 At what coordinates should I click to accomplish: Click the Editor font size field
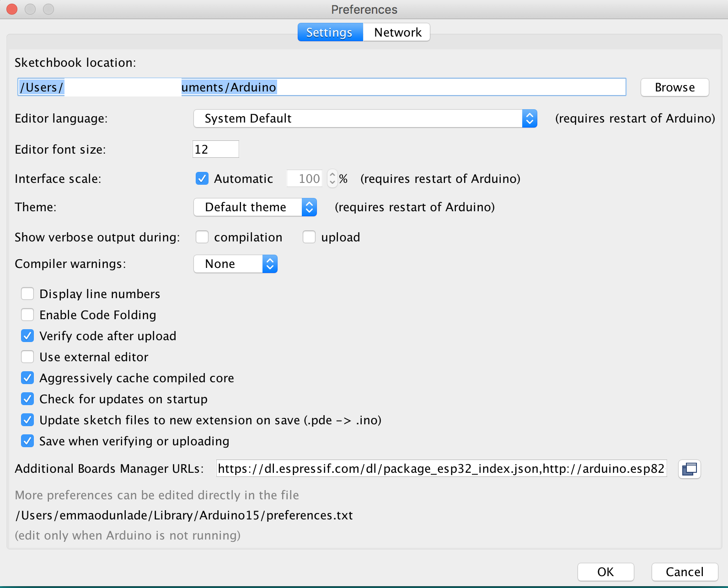(215, 150)
